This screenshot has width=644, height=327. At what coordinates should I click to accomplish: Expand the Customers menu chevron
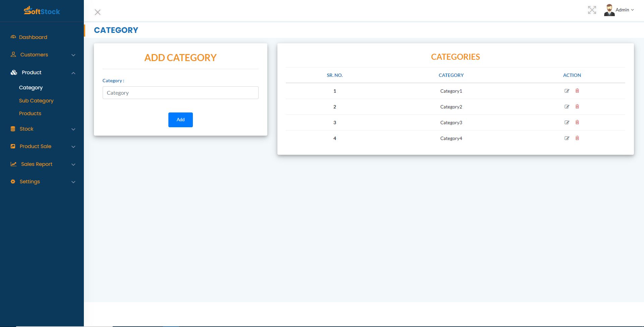pos(73,55)
